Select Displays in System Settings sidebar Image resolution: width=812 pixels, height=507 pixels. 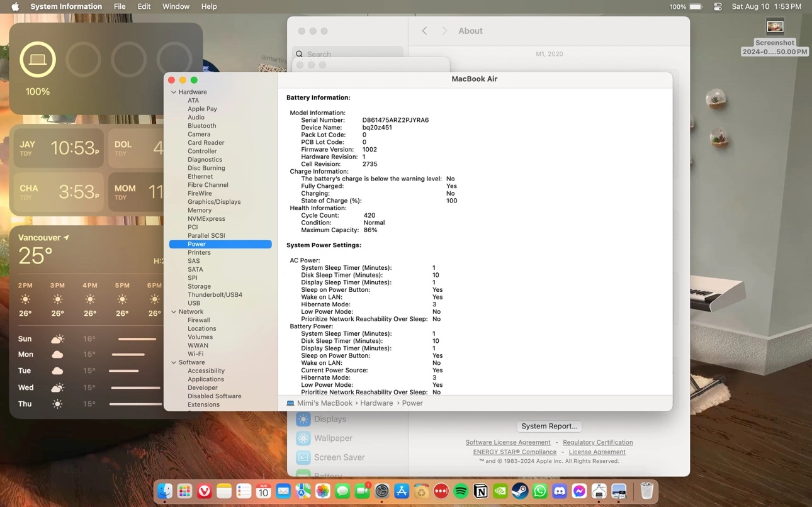point(330,419)
